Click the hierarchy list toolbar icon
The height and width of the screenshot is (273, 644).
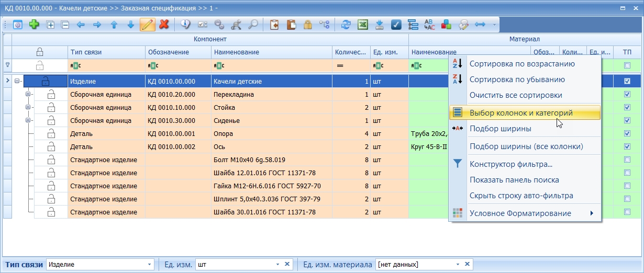(413, 25)
